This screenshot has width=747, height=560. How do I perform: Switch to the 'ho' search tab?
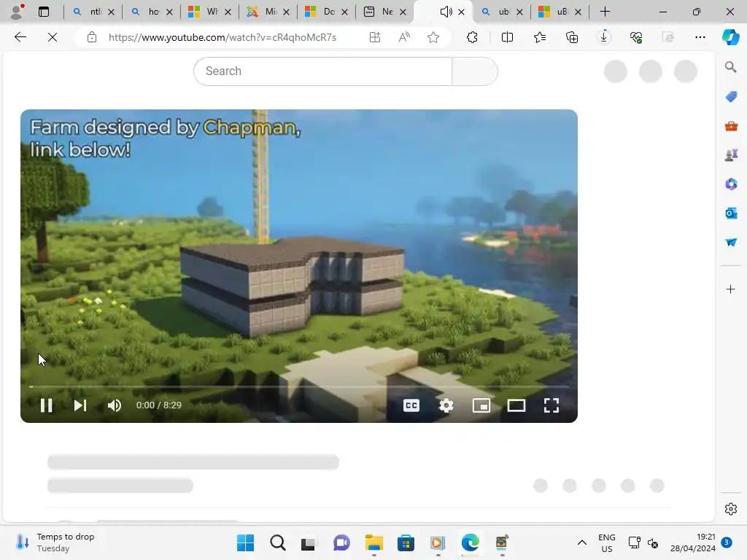click(x=149, y=12)
